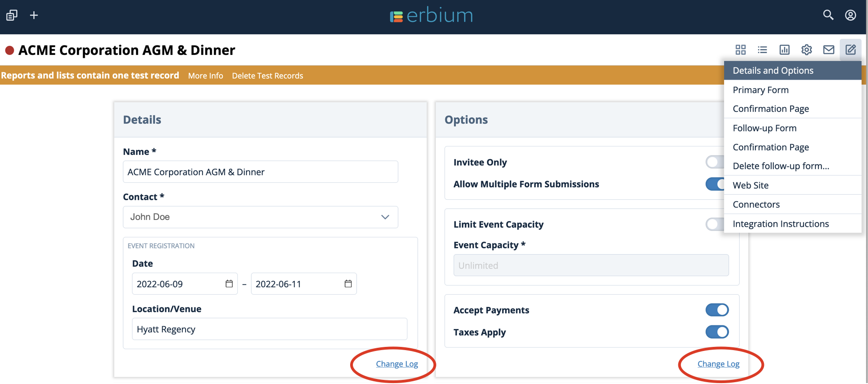Click Delete Test Records link
This screenshot has width=868, height=384.
point(268,76)
